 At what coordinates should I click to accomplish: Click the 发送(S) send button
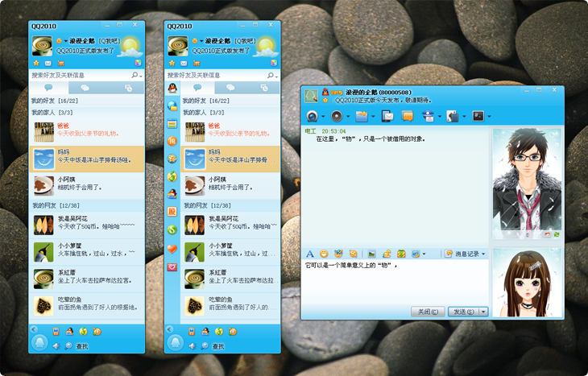[x=463, y=312]
